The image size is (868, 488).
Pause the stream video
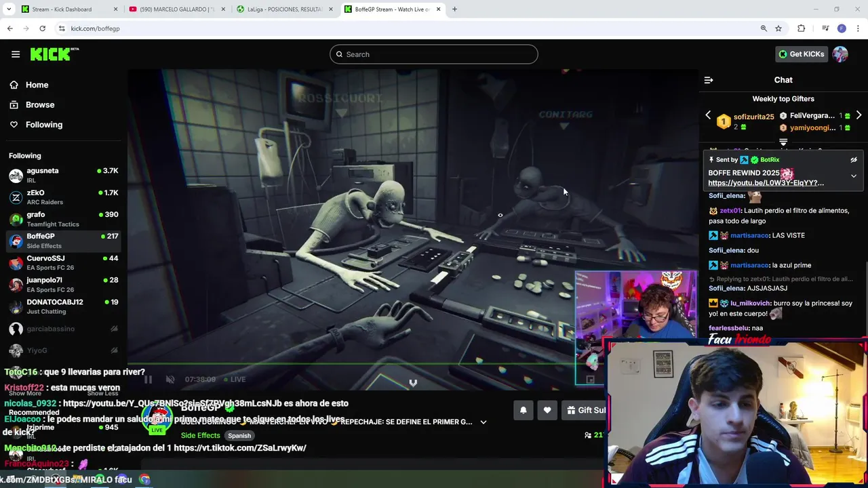pos(148,380)
